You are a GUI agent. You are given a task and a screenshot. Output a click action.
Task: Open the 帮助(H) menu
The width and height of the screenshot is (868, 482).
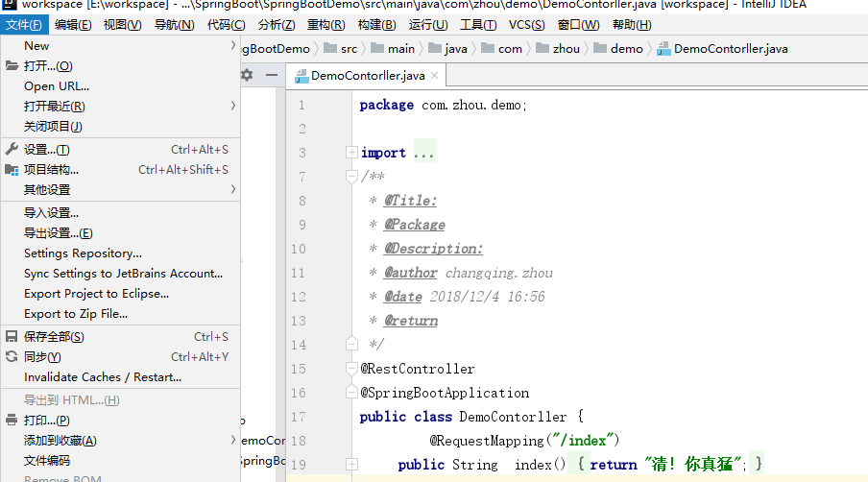pos(632,25)
